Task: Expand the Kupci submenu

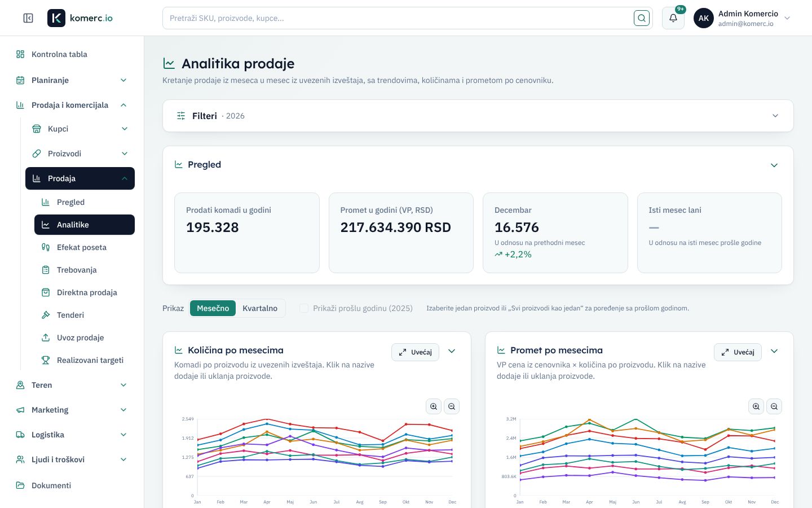Action: [80, 129]
